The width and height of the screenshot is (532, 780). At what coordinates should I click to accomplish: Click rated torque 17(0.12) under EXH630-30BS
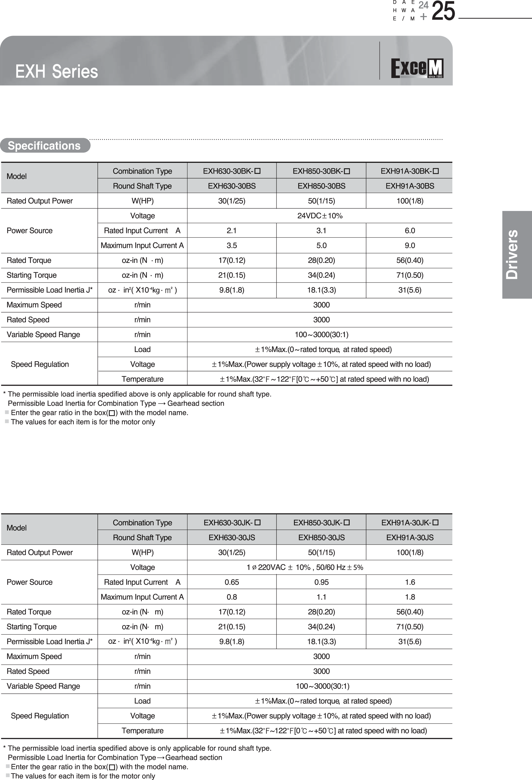click(232, 261)
